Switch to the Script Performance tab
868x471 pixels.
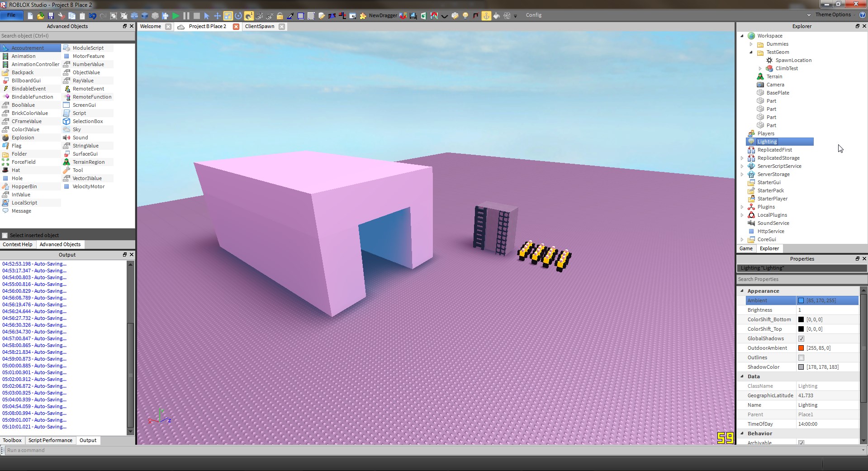point(50,440)
